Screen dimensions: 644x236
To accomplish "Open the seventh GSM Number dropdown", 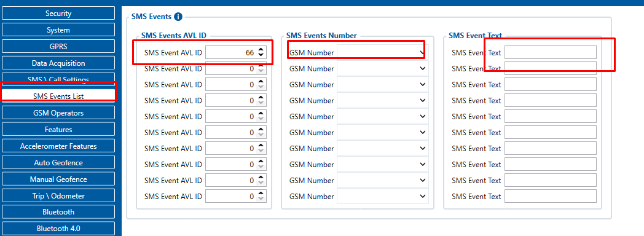I will 382,149.
